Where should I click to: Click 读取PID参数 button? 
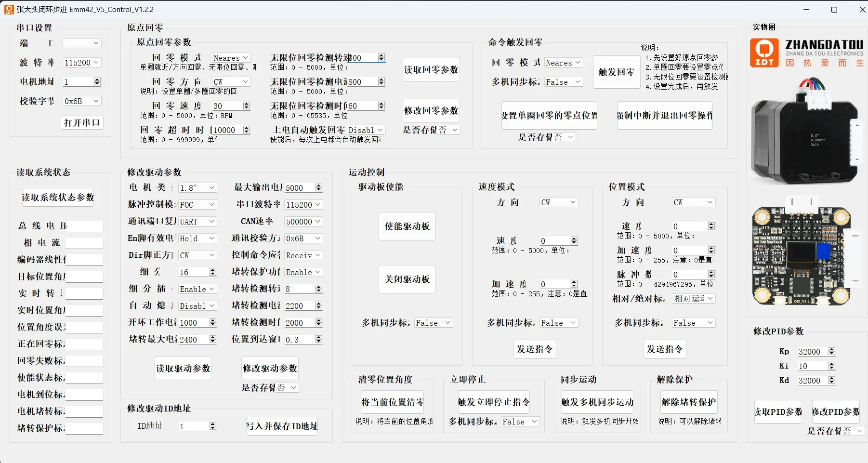tap(778, 411)
